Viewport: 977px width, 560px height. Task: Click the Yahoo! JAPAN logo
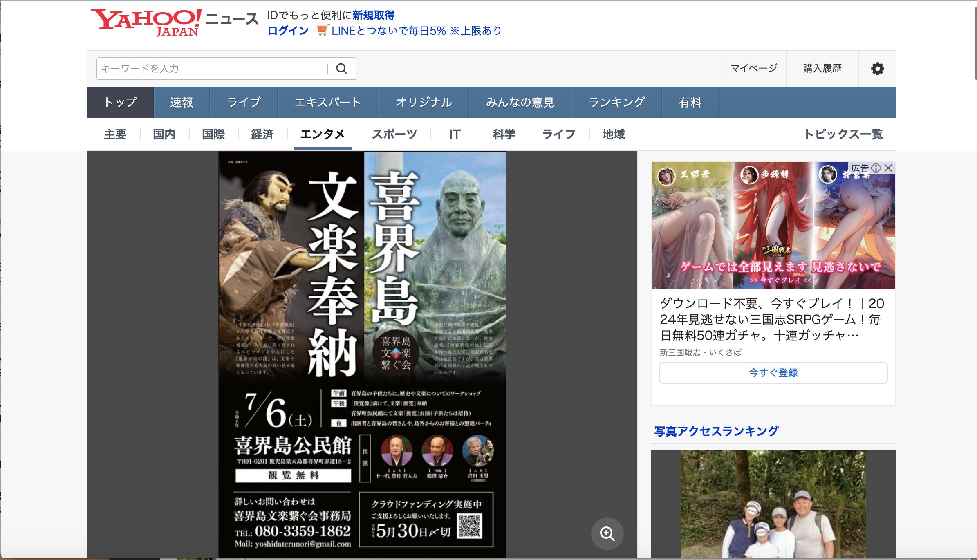point(146,22)
